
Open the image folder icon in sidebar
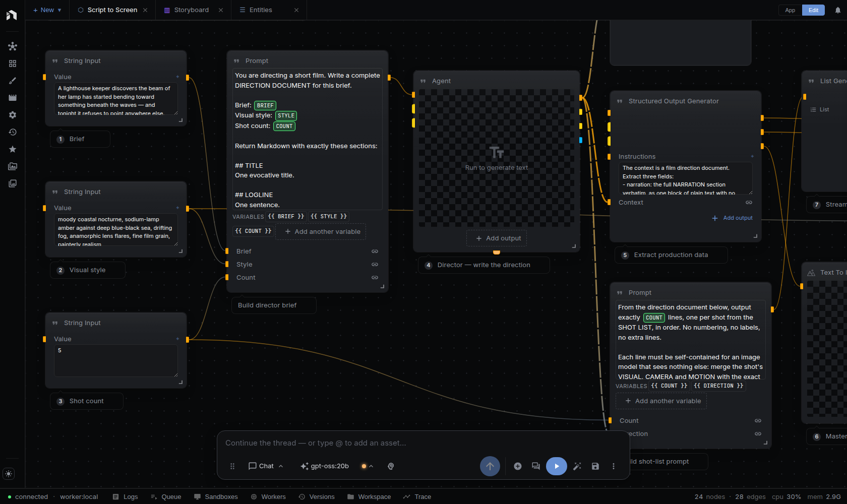coord(13,166)
